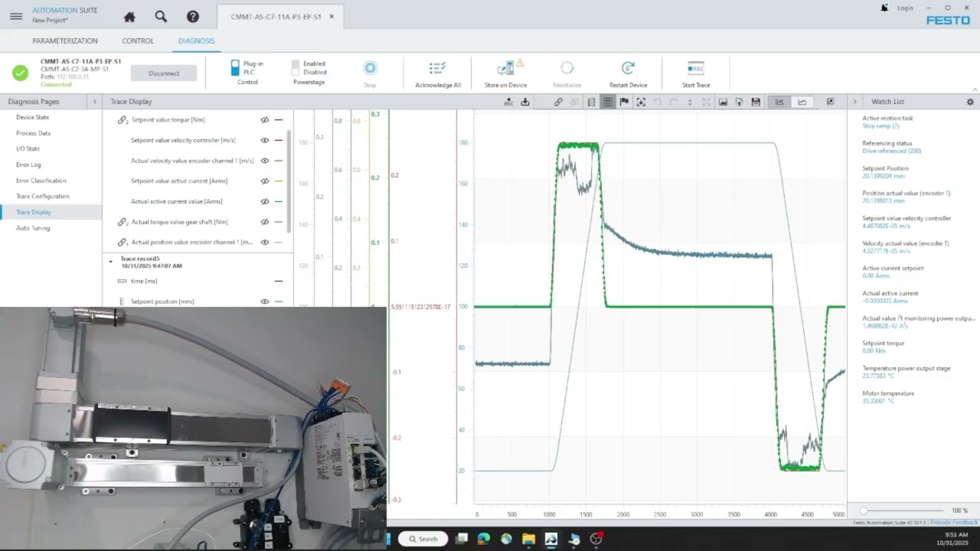The image size is (980, 551).
Task: Open the Error Log page
Action: point(28,165)
